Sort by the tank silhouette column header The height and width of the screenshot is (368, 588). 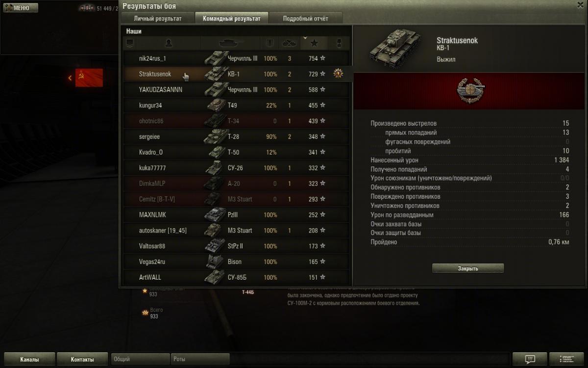click(230, 43)
